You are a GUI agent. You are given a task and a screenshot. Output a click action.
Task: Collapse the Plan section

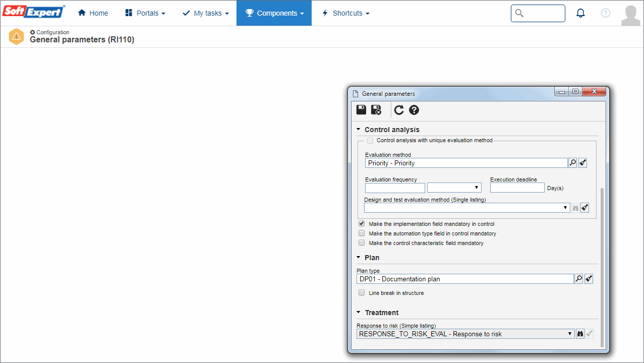point(359,258)
